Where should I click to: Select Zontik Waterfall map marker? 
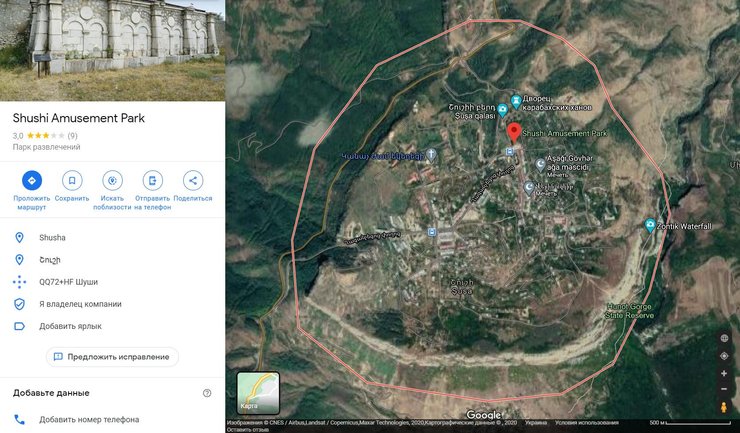tap(650, 226)
